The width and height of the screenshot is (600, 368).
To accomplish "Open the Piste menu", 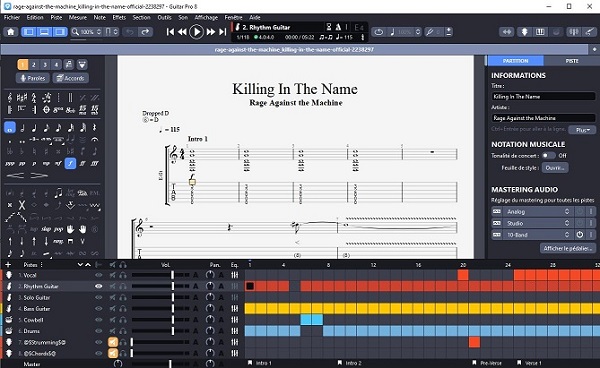I will pos(56,17).
